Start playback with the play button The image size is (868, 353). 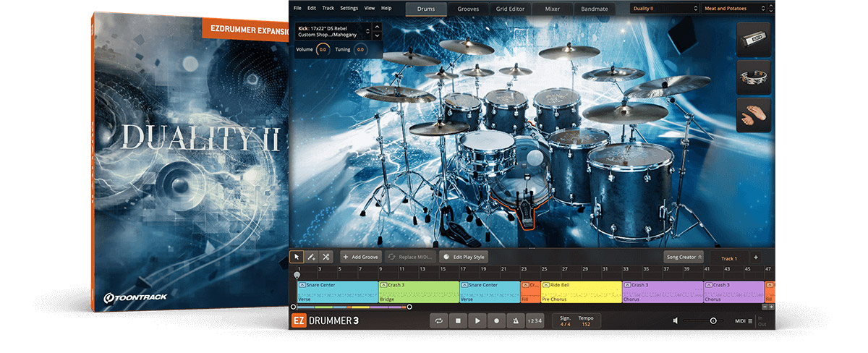pos(477,320)
